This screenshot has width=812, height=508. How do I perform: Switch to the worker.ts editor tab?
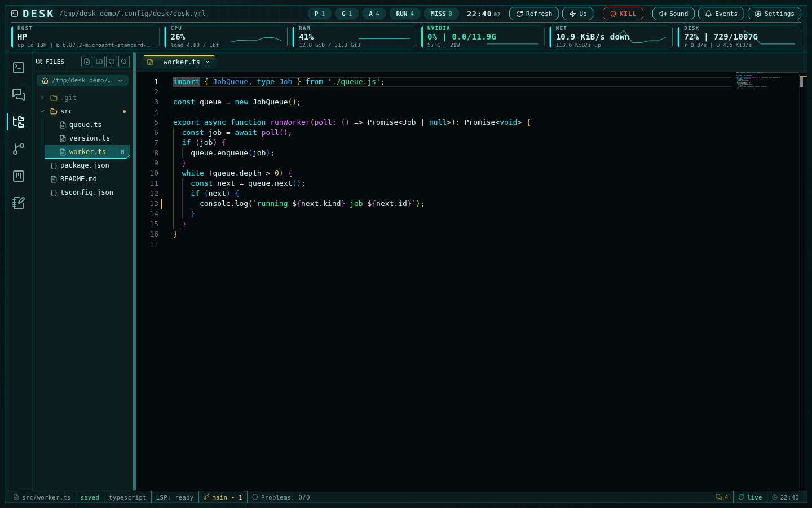click(x=179, y=62)
